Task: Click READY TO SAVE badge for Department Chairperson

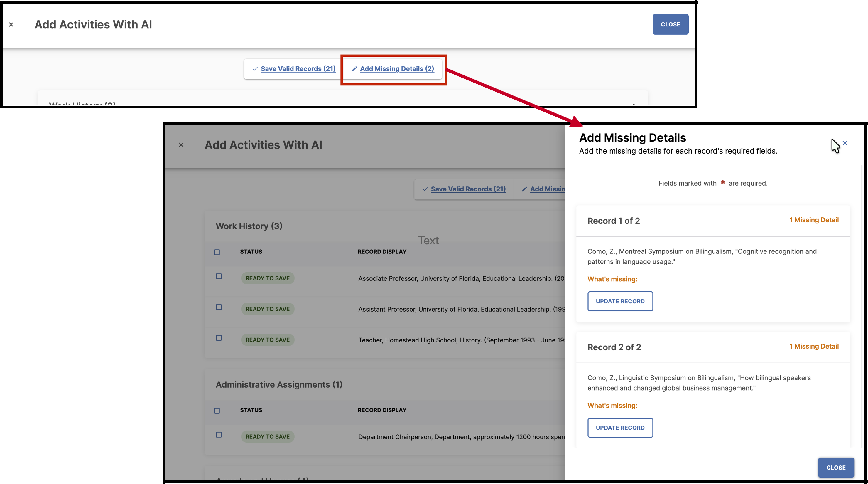Action: click(x=268, y=436)
